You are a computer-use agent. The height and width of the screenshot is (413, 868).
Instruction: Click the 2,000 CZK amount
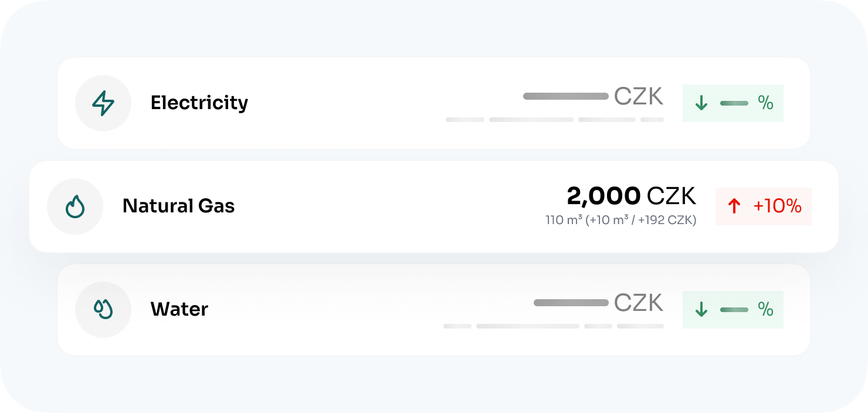631,196
